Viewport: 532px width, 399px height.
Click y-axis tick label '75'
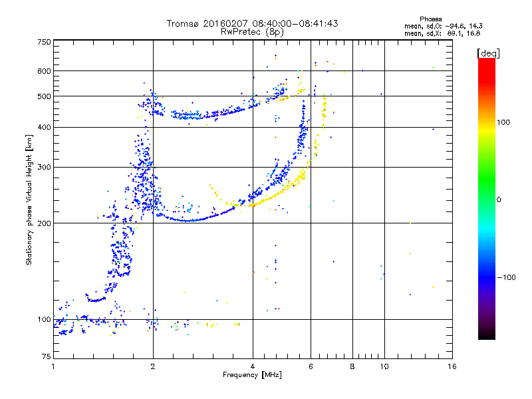click(x=47, y=356)
